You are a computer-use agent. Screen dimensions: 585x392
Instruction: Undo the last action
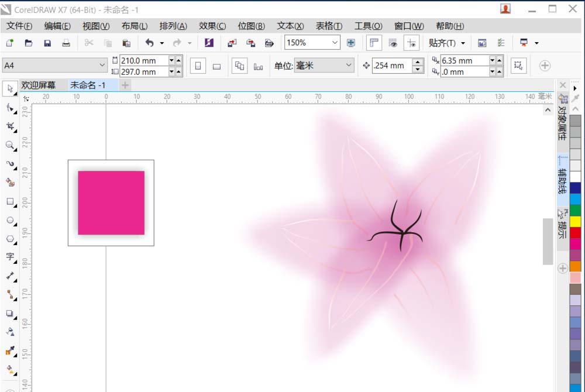pos(150,43)
